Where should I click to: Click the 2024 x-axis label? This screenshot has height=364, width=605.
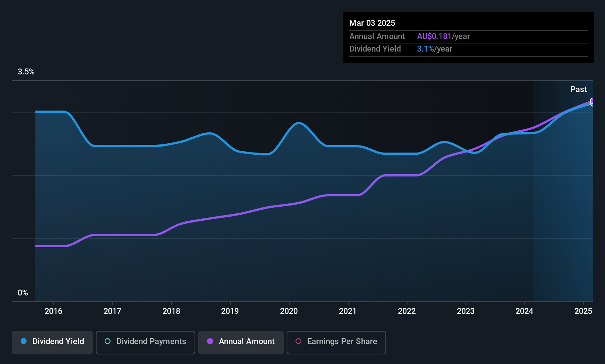pyautogui.click(x=524, y=311)
